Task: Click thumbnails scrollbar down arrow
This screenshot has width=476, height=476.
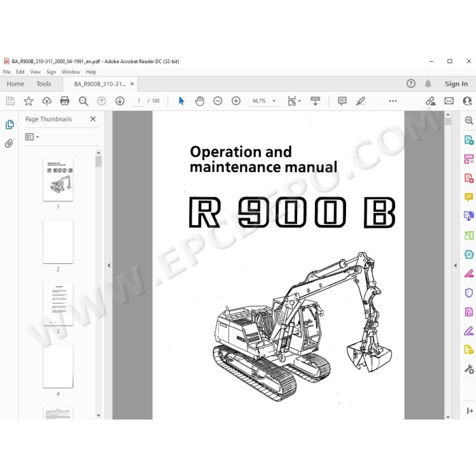Action: coord(99,415)
